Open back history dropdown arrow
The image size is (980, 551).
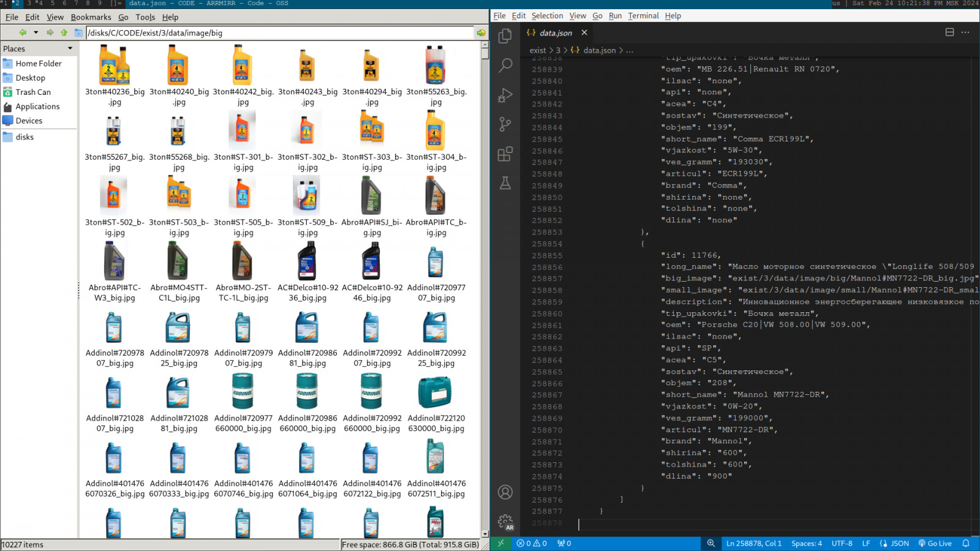pos(36,32)
